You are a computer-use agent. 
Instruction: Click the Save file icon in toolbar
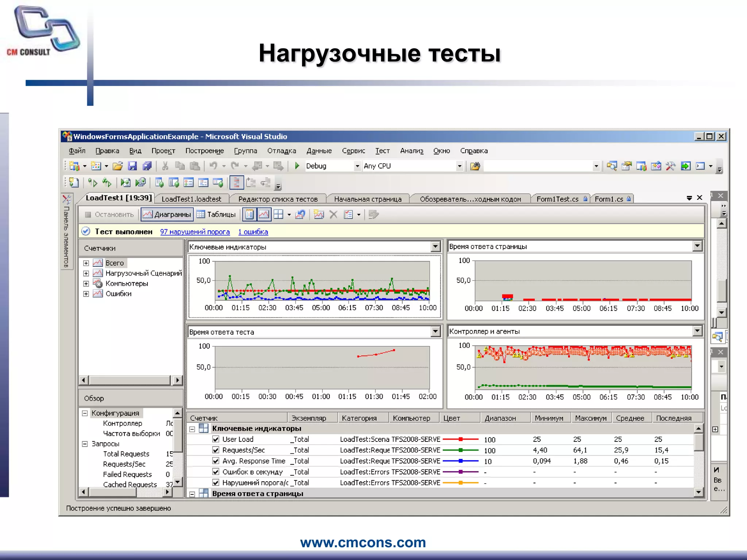tap(132, 166)
